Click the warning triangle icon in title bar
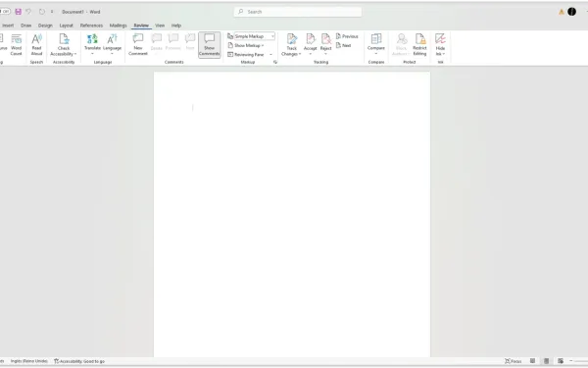This screenshot has height=368, width=588. (x=562, y=12)
